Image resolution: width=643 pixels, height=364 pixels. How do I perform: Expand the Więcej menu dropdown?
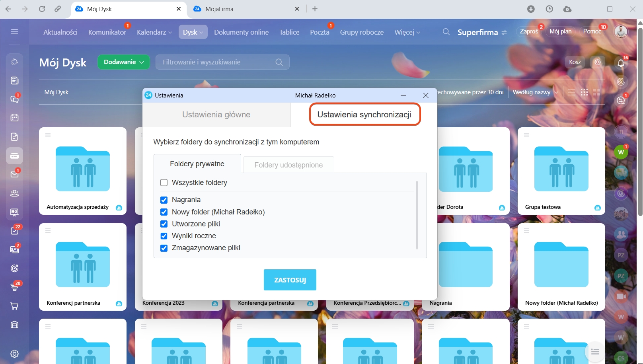click(x=407, y=32)
